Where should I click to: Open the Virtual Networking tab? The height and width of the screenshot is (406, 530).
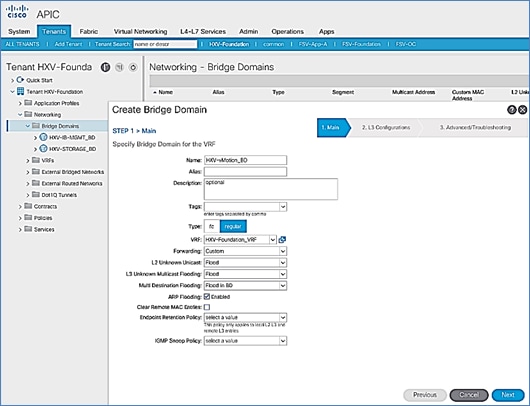tap(140, 31)
